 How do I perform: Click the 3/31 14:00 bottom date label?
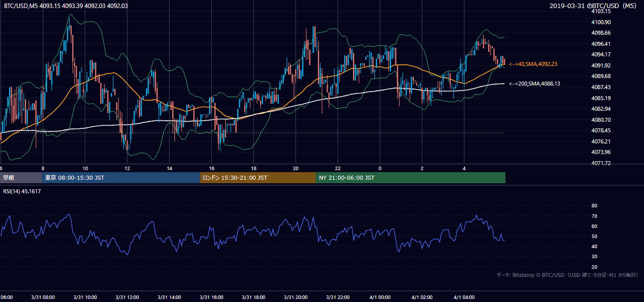click(x=169, y=297)
